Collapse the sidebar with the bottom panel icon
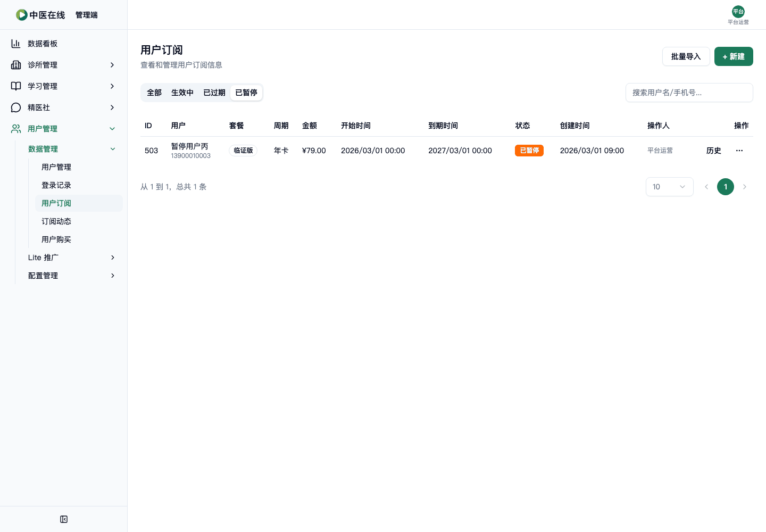 coord(64,519)
